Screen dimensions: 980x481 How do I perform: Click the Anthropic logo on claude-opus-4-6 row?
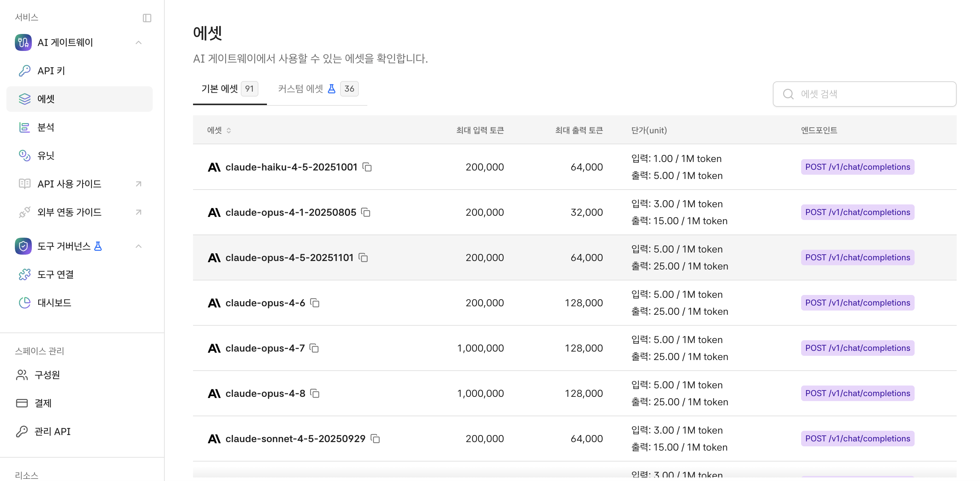tap(214, 303)
